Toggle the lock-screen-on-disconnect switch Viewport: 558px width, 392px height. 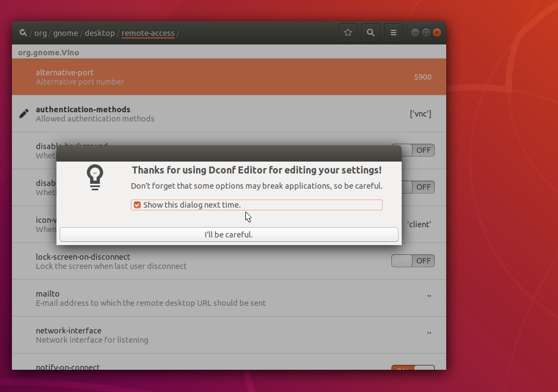[413, 261]
